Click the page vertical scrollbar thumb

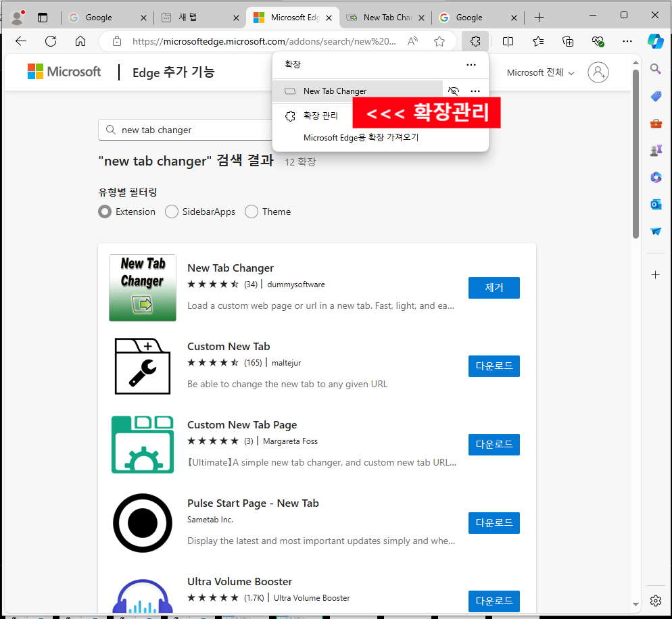(x=635, y=153)
